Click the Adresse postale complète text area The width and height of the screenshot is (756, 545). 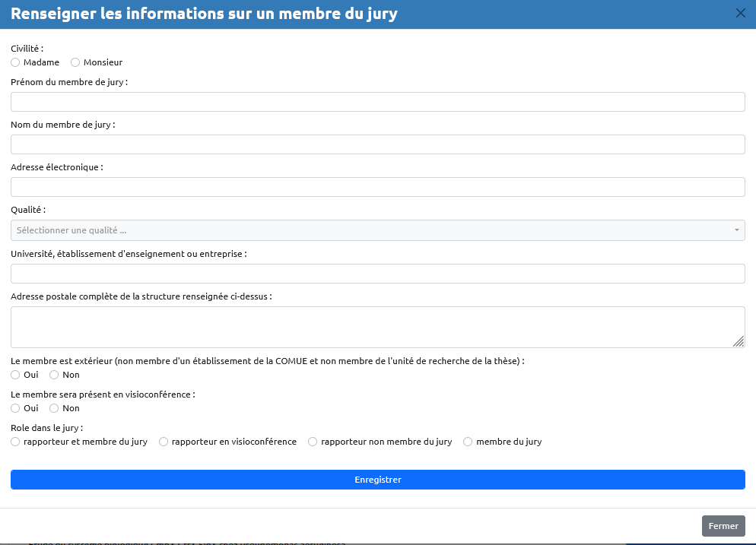pos(378,327)
